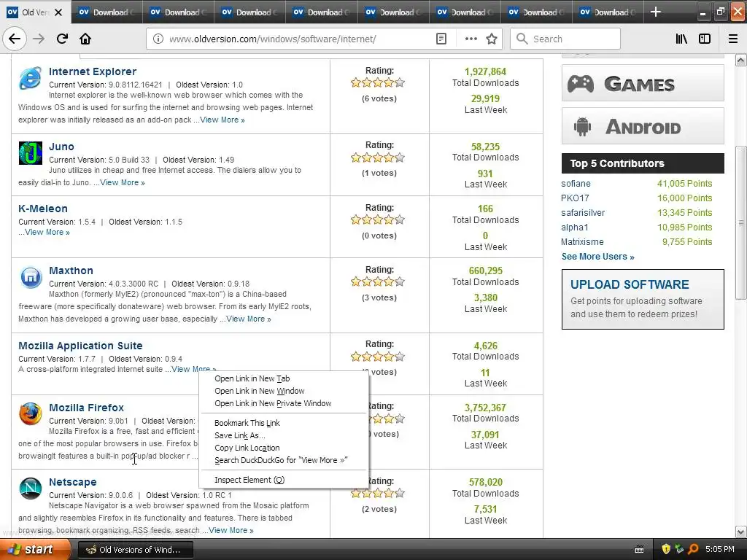Close the active Old Version tab
The image size is (747, 560).
tap(58, 12)
